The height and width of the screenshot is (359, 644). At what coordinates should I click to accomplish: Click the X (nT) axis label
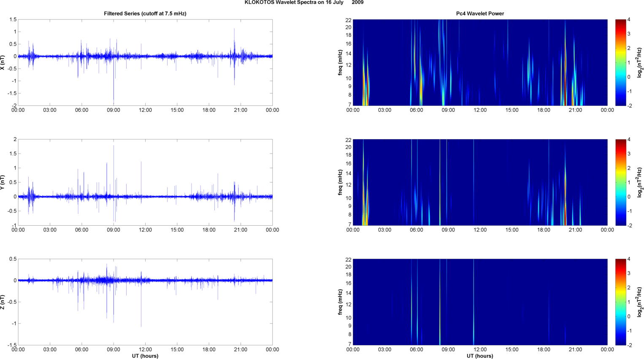tap(3, 62)
